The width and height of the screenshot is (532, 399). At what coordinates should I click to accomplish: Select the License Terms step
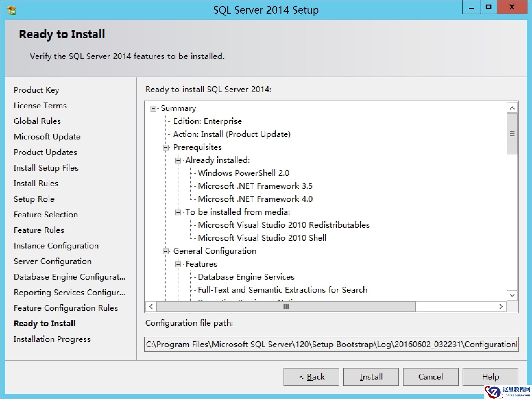pos(40,105)
